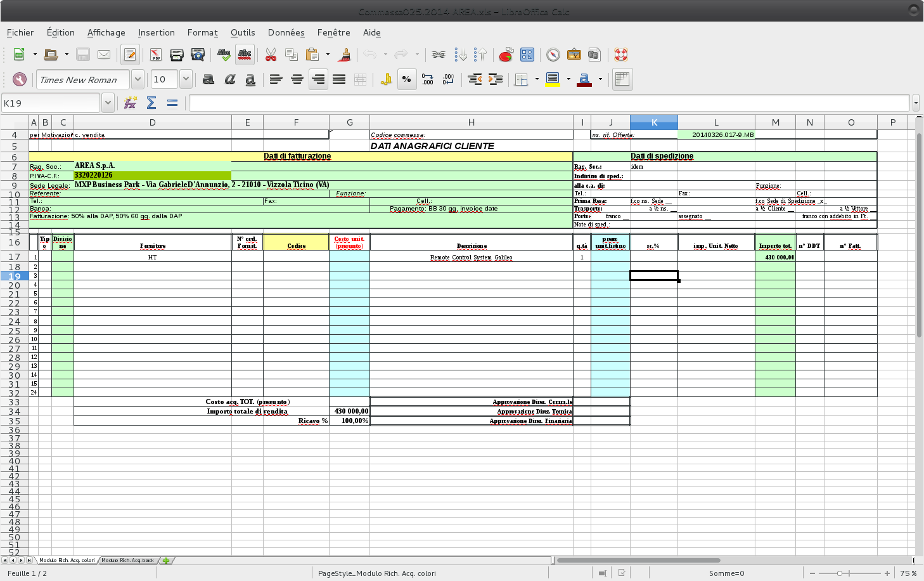This screenshot has width=924, height=581.
Task: Open the Styles and Formatting icon
Action: tap(20, 79)
